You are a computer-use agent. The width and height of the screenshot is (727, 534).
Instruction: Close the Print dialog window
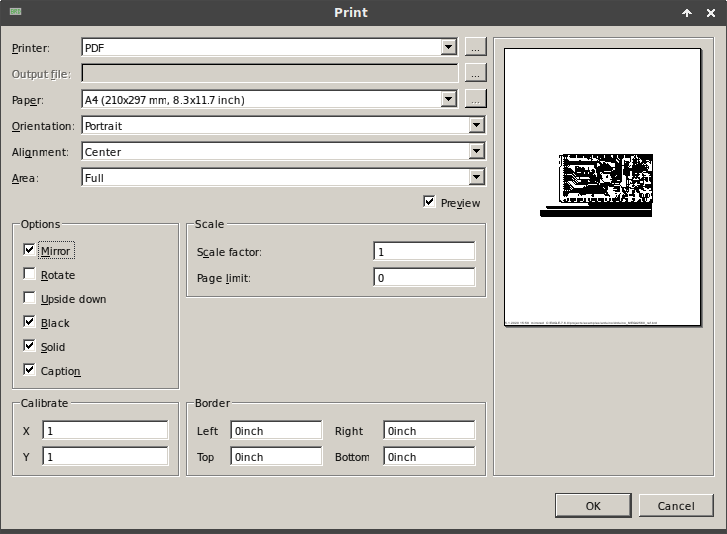pos(711,13)
